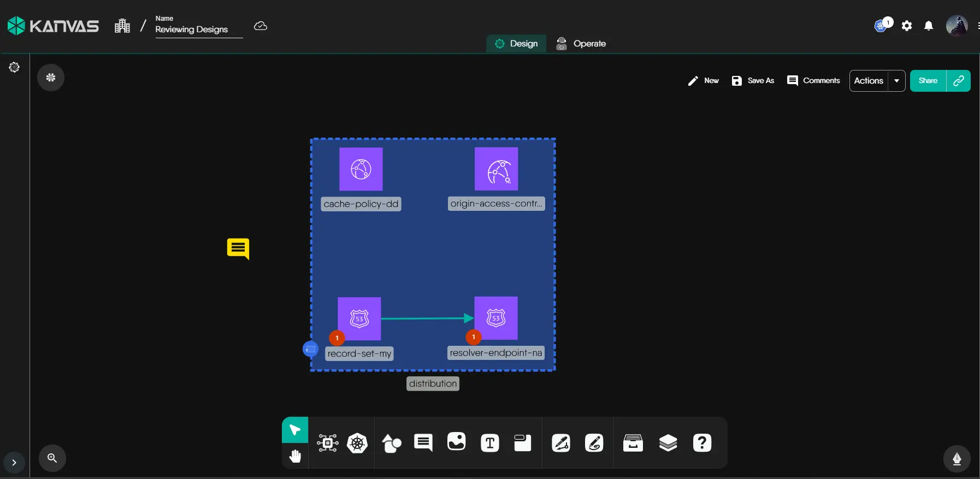Click the help question mark icon

(702, 443)
